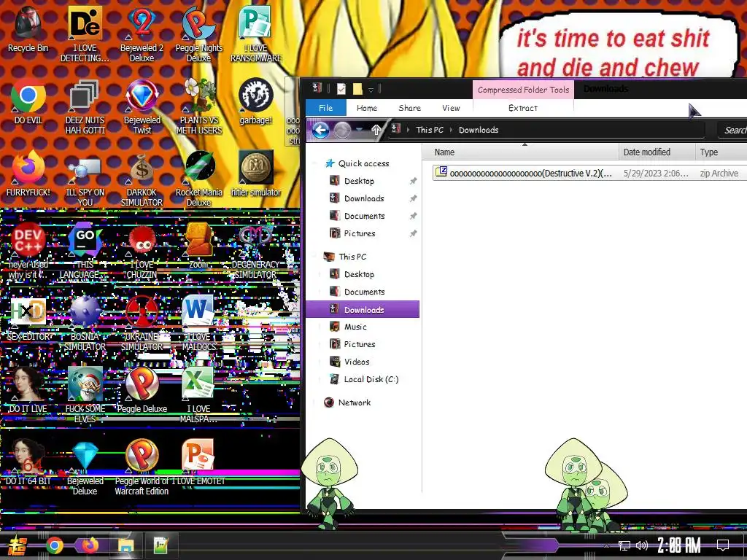
Task: Open the gold coin simulator desktop icon
Action: (x=256, y=174)
